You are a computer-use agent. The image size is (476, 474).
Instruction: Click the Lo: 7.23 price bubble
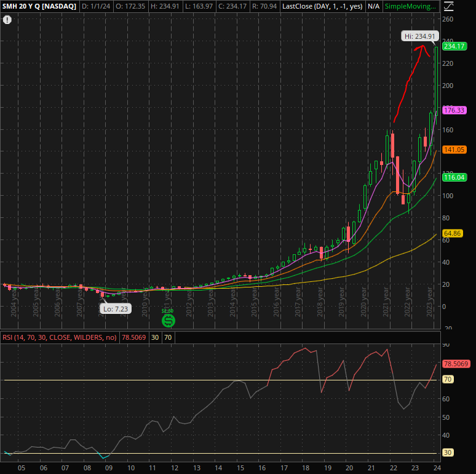116,309
